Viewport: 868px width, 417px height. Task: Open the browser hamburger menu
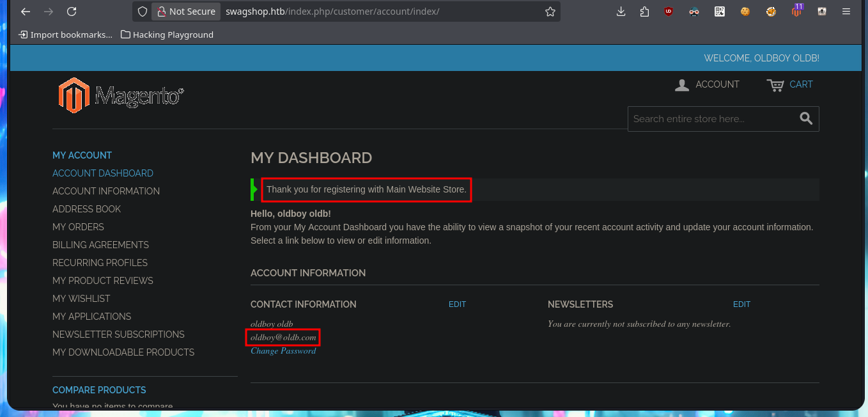click(846, 12)
